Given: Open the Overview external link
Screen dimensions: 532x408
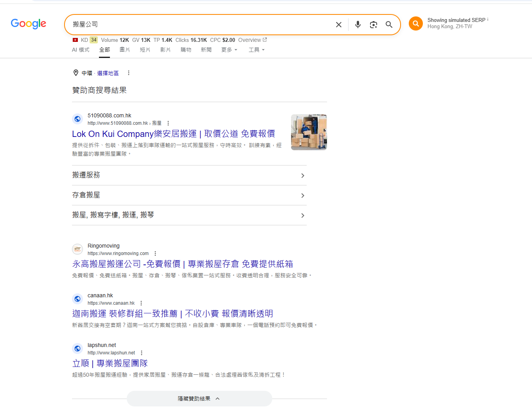Looking at the screenshot, I should 252,40.
